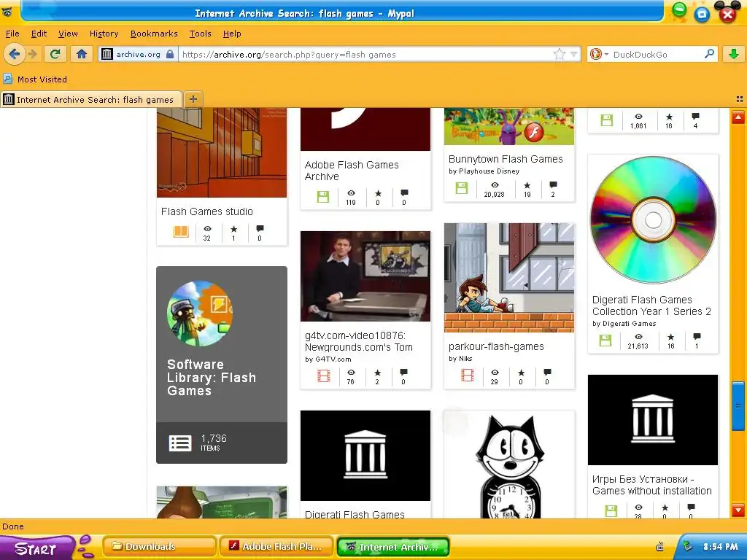The height and width of the screenshot is (560, 747).
Task: Click the favorites star on parkour-flash-games
Action: click(521, 373)
